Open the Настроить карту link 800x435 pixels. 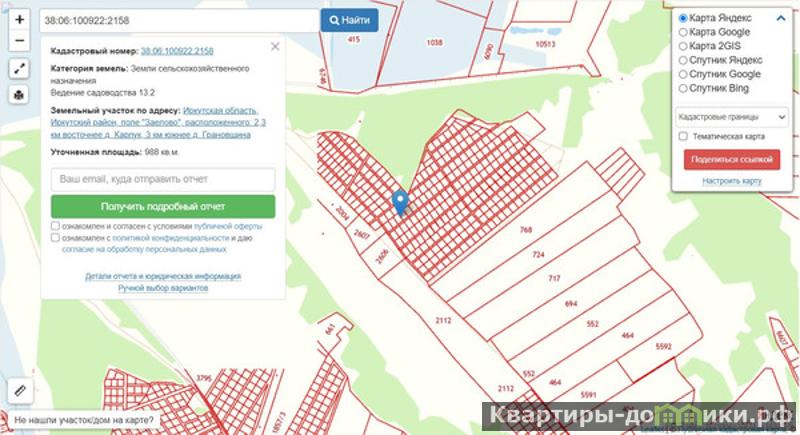pos(732,181)
